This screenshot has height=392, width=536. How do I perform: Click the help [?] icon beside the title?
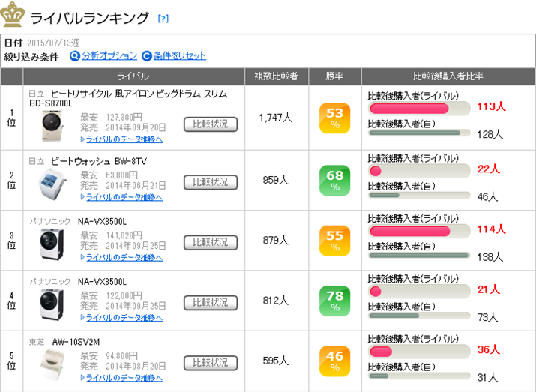tap(163, 18)
